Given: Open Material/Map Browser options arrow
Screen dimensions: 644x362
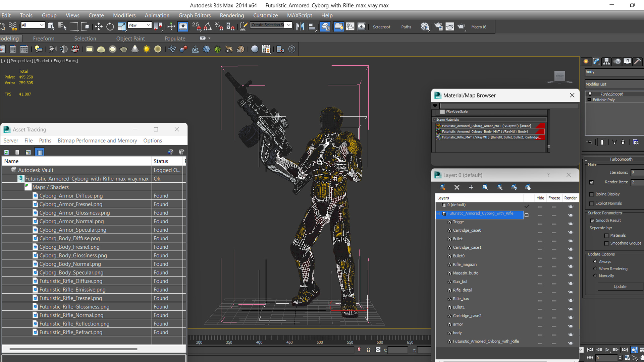Looking at the screenshot, I should (x=435, y=106).
